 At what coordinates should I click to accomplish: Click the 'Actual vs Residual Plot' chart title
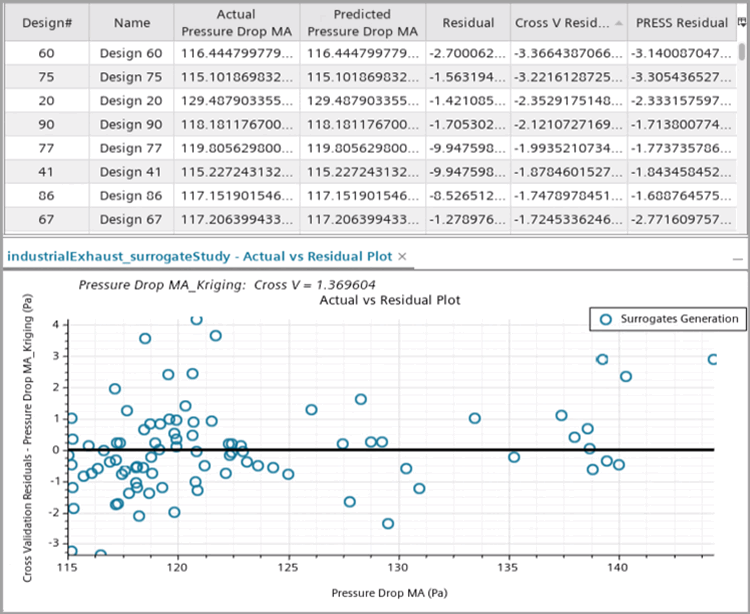click(390, 300)
